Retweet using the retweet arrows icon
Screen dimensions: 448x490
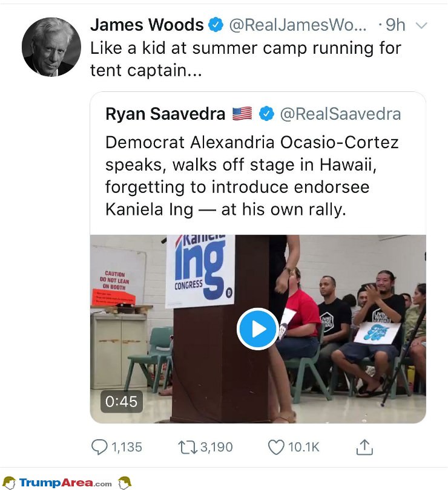tap(188, 447)
